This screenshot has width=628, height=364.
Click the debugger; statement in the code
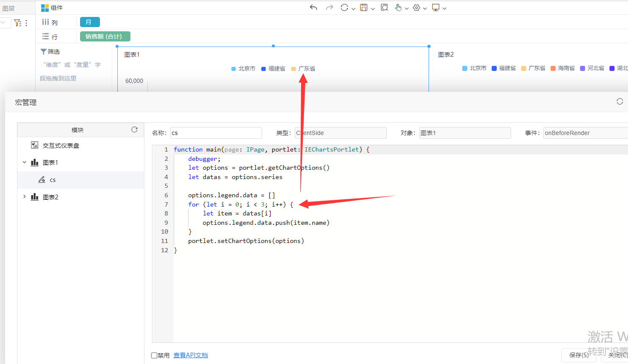tap(205, 159)
